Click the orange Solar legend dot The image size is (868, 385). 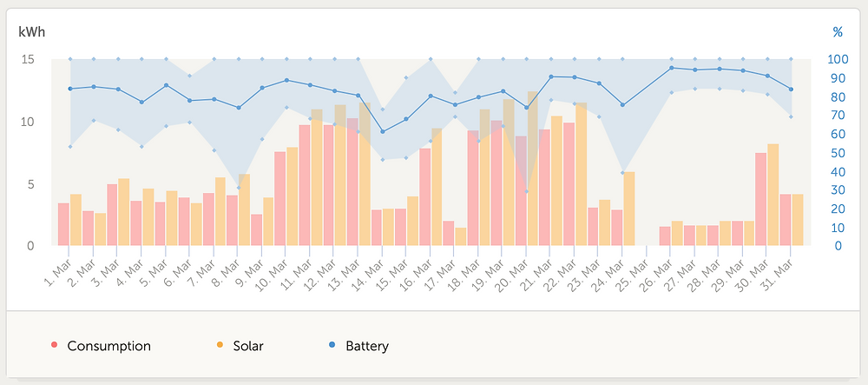pyautogui.click(x=220, y=345)
